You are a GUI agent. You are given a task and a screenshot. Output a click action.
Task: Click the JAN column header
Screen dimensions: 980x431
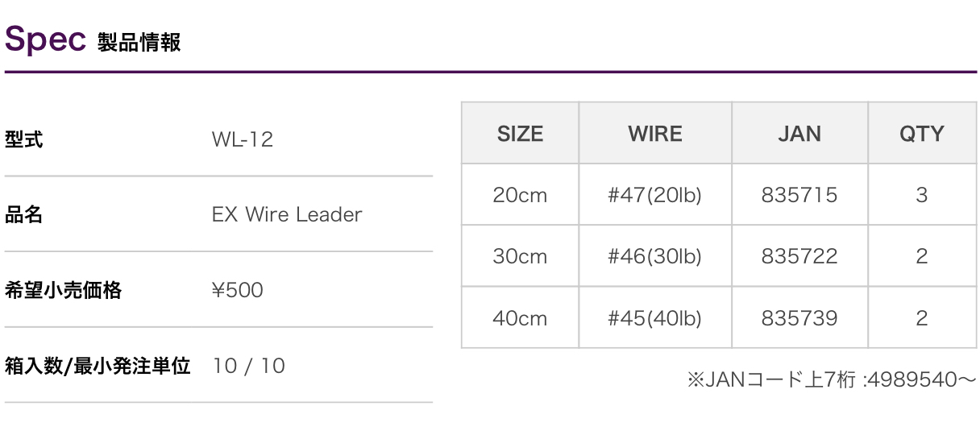point(799,134)
